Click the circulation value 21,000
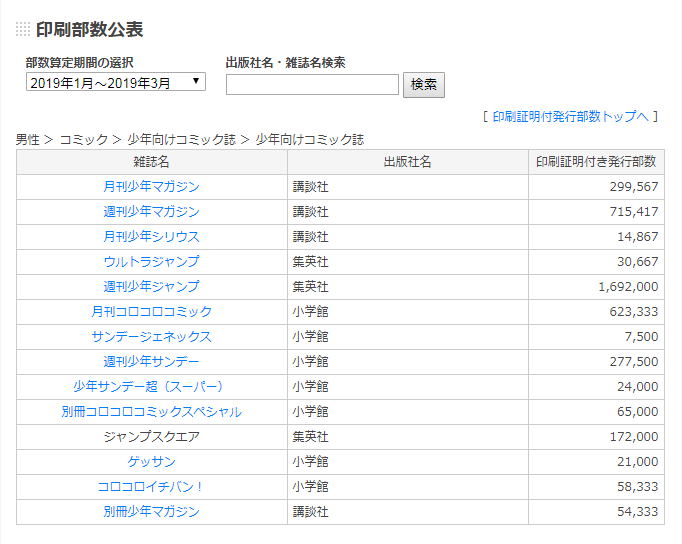 pos(638,462)
